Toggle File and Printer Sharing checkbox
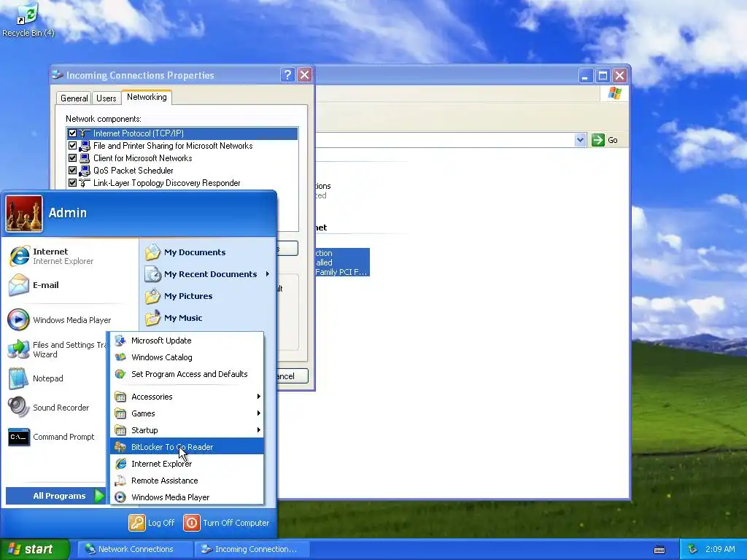Image resolution: width=747 pixels, height=560 pixels. pos(72,146)
